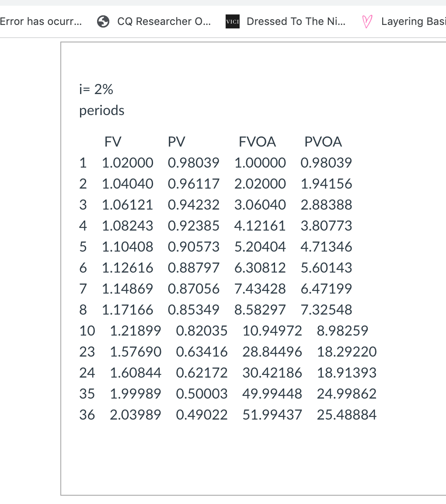The width and height of the screenshot is (446, 504).
Task: Click PVOA value 18.29220
Action: (347, 352)
